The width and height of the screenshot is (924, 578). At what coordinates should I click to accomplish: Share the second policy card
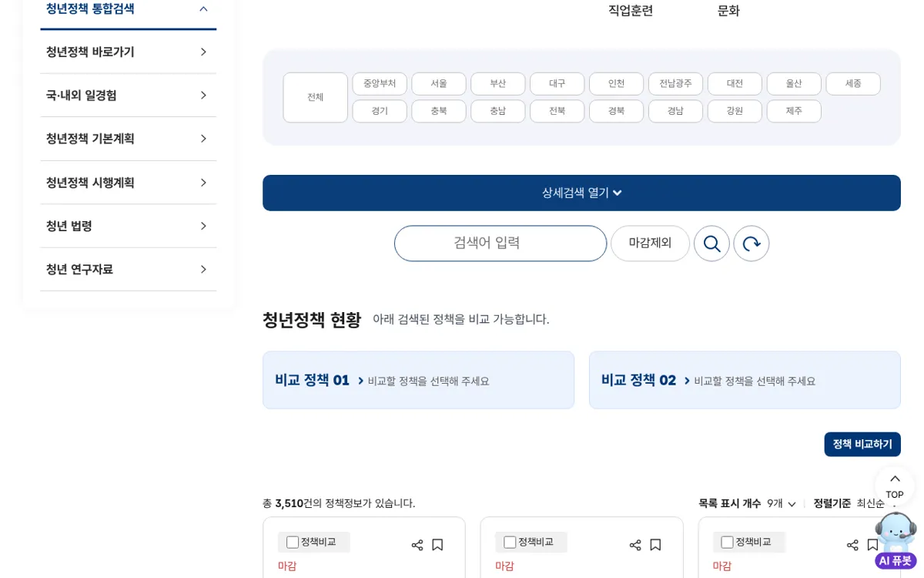pos(635,545)
